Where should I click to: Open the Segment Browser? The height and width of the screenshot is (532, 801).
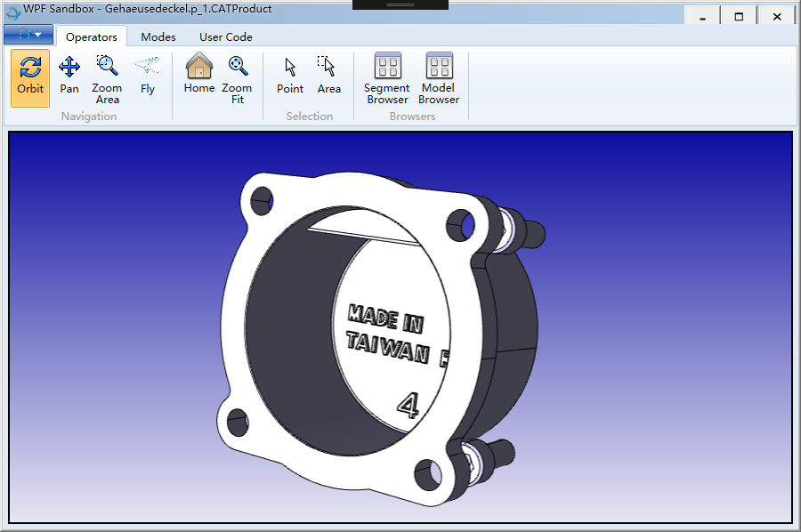387,78
